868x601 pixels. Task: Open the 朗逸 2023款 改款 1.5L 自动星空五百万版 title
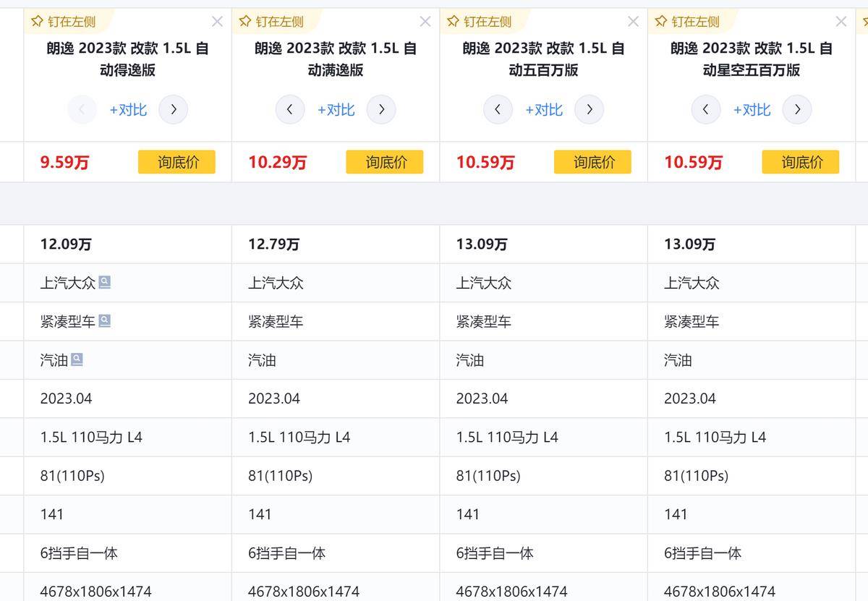752,59
